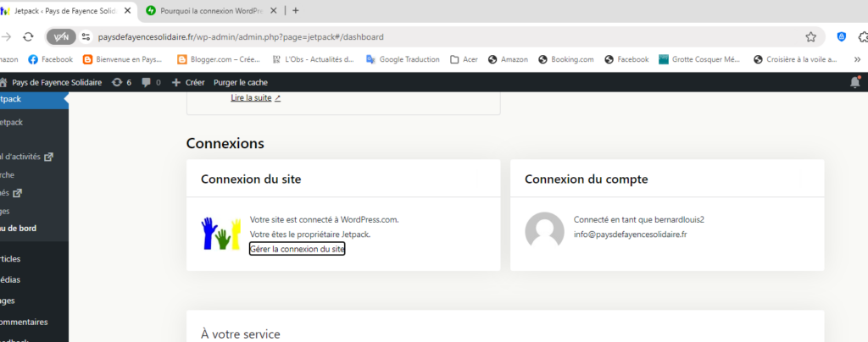The height and width of the screenshot is (342, 868).
Task: Toggle the VPN badge in the address bar
Action: tap(60, 37)
